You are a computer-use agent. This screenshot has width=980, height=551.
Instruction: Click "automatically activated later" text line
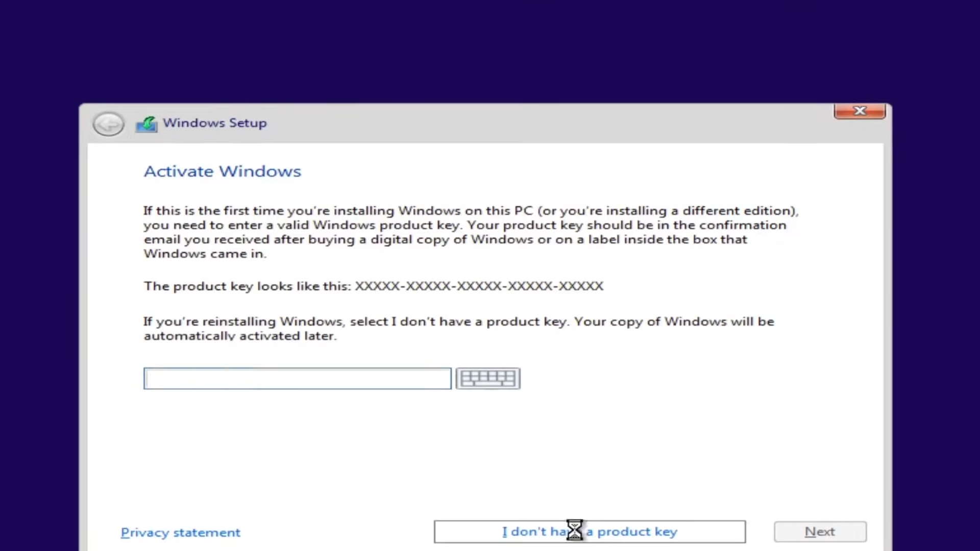tap(240, 336)
